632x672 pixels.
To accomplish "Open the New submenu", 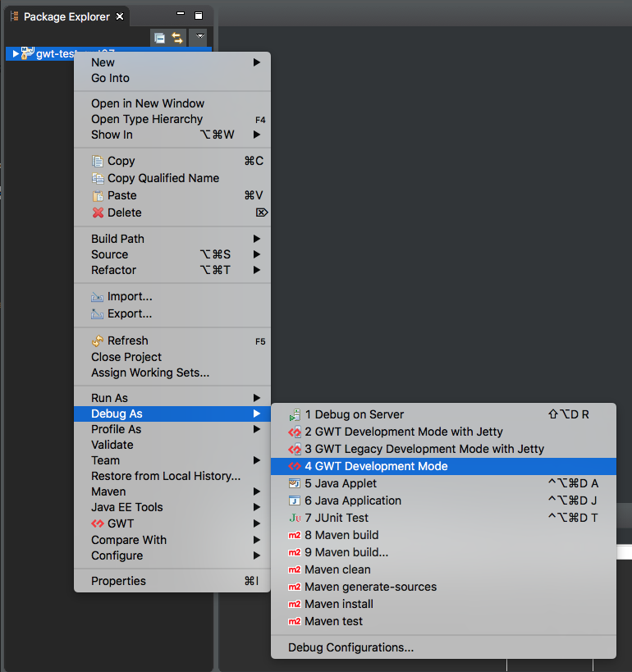I will pyautogui.click(x=172, y=62).
